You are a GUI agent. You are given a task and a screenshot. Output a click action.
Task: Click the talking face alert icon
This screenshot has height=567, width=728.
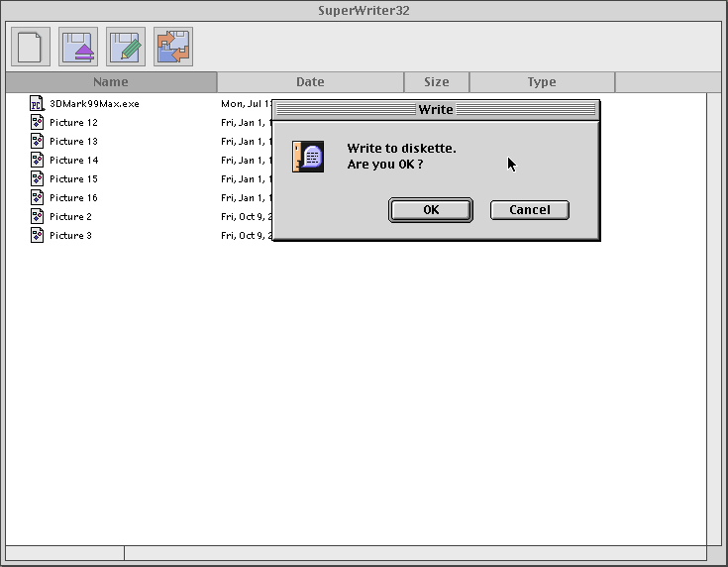tap(308, 157)
